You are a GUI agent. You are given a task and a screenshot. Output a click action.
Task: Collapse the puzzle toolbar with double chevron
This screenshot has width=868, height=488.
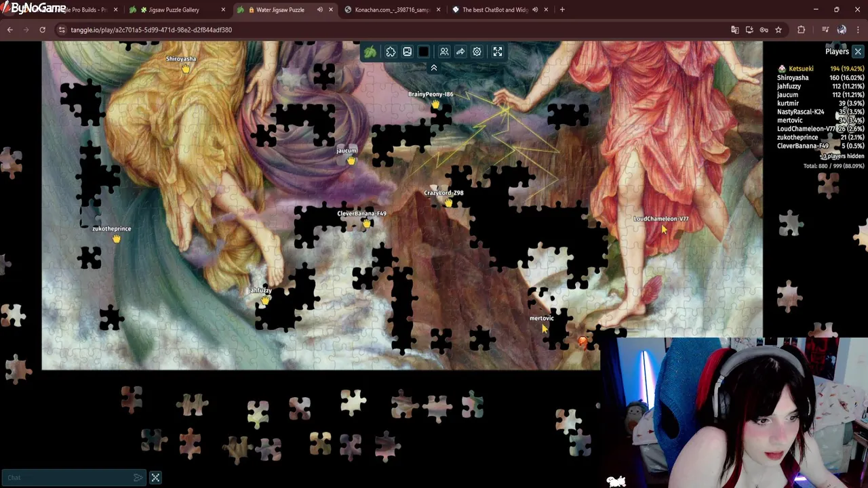(434, 68)
